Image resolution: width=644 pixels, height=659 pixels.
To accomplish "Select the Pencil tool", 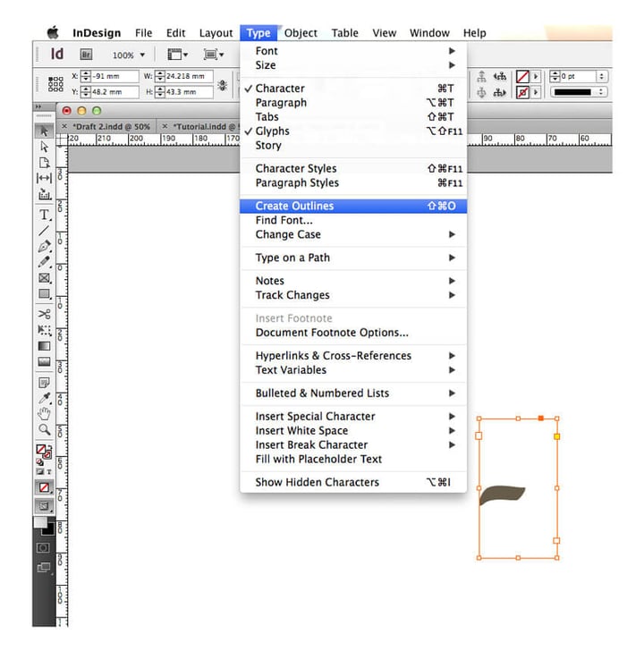I will [44, 262].
